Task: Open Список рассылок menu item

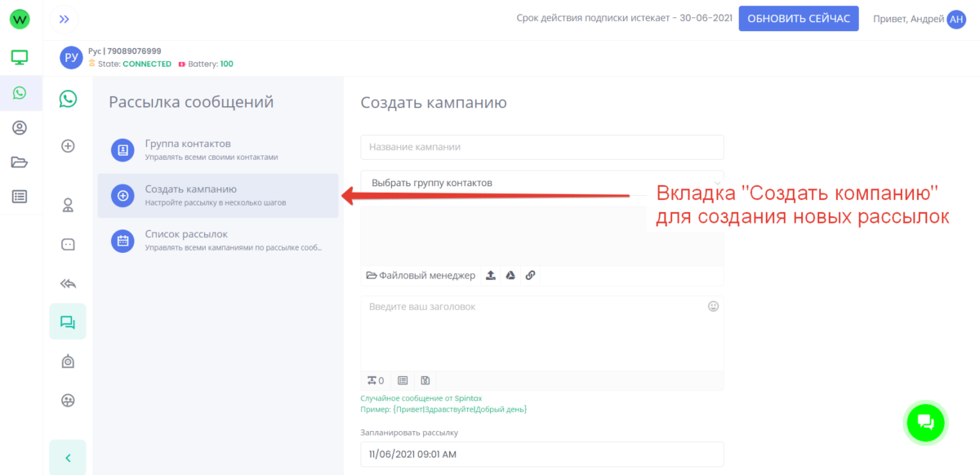Action: (x=218, y=240)
